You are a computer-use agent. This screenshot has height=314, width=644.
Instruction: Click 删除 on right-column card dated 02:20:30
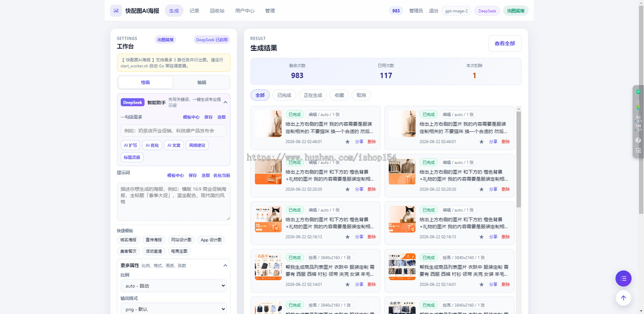[506, 189]
